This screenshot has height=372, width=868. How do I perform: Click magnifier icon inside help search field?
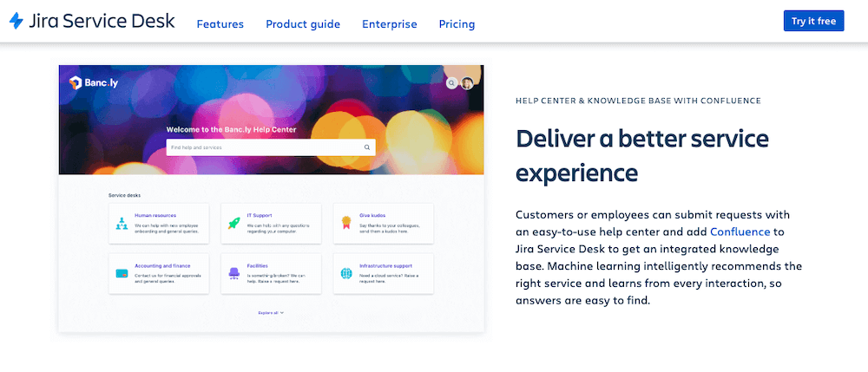367,147
